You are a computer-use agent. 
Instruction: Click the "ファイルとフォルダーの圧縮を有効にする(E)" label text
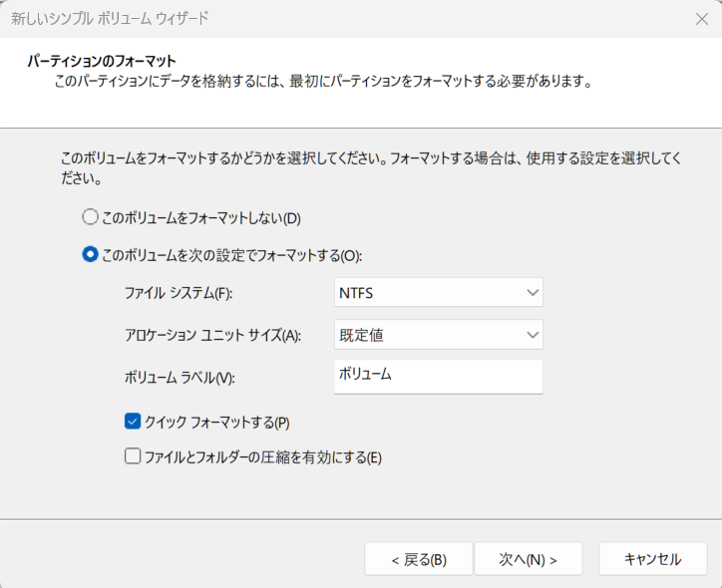(263, 457)
